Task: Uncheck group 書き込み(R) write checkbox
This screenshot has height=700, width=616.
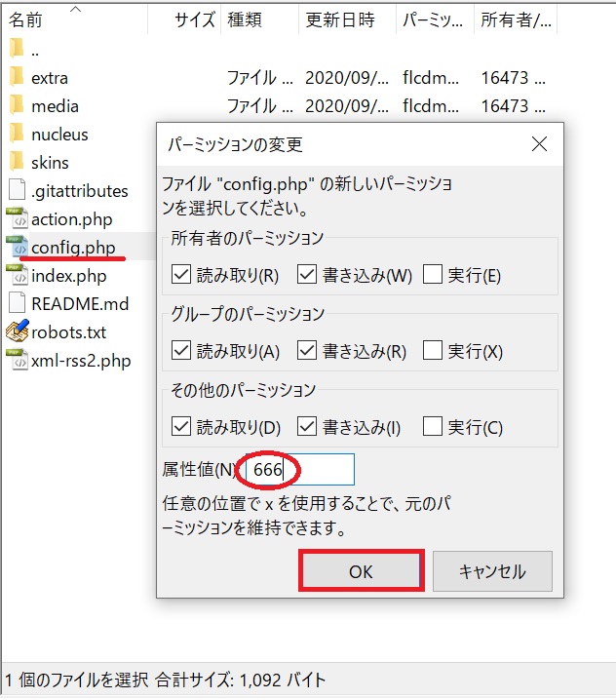Action: (307, 350)
